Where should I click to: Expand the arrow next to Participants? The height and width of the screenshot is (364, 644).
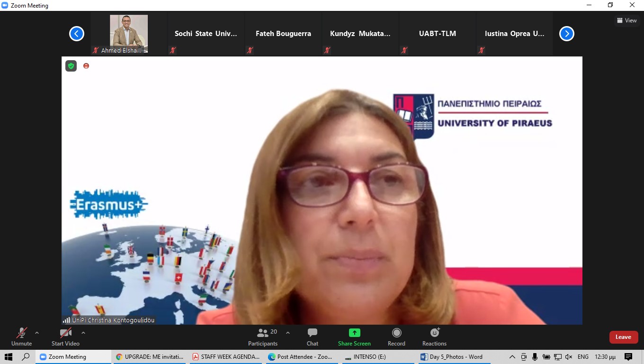pos(288,333)
